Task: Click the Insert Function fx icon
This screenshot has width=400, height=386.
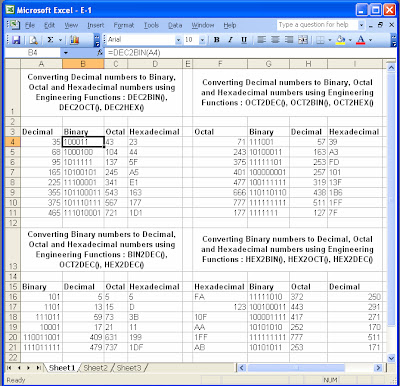Action: coord(100,53)
